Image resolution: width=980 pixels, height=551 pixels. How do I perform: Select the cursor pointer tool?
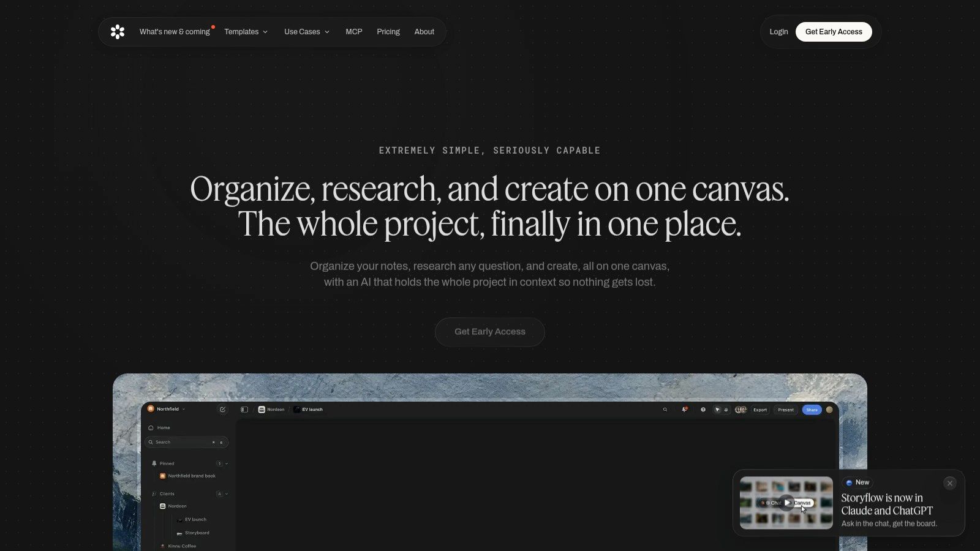coord(718,410)
